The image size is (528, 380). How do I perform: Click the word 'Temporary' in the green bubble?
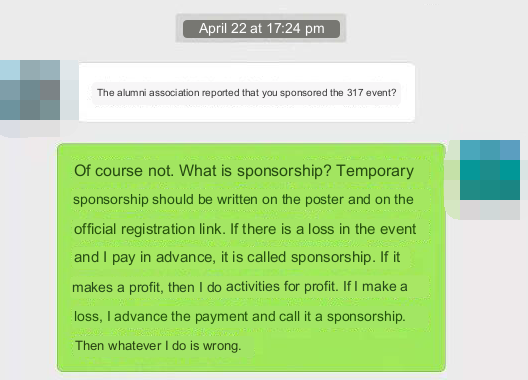tap(375, 171)
